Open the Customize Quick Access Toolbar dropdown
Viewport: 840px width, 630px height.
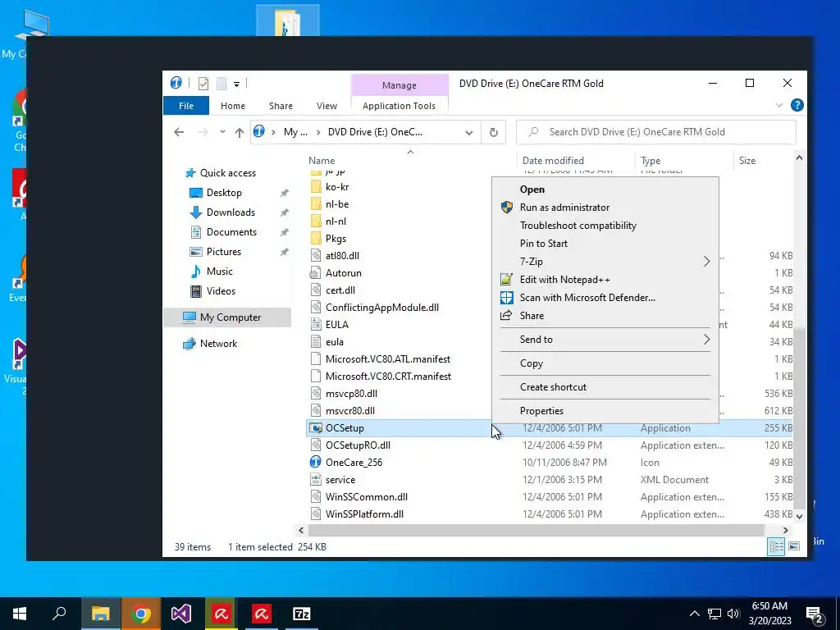pos(236,84)
